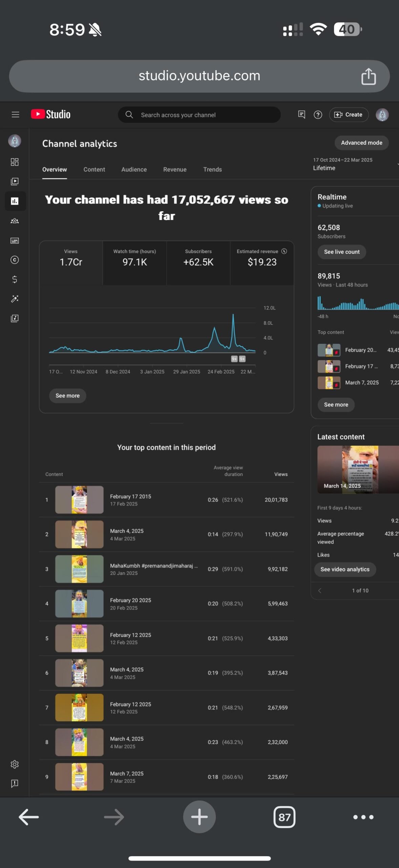Open the Help question mark icon

(x=318, y=115)
